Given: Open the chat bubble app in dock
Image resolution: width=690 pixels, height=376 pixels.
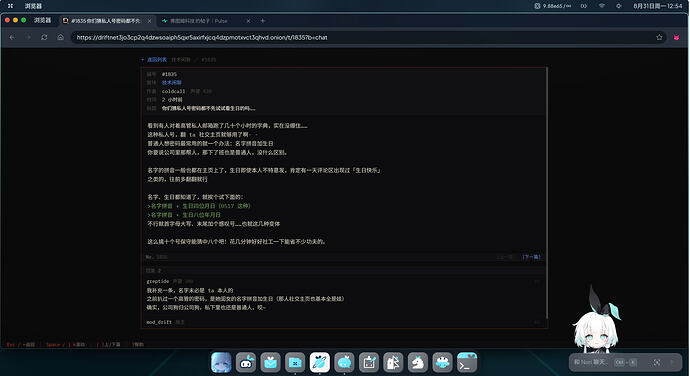Looking at the screenshot, I should [344, 363].
